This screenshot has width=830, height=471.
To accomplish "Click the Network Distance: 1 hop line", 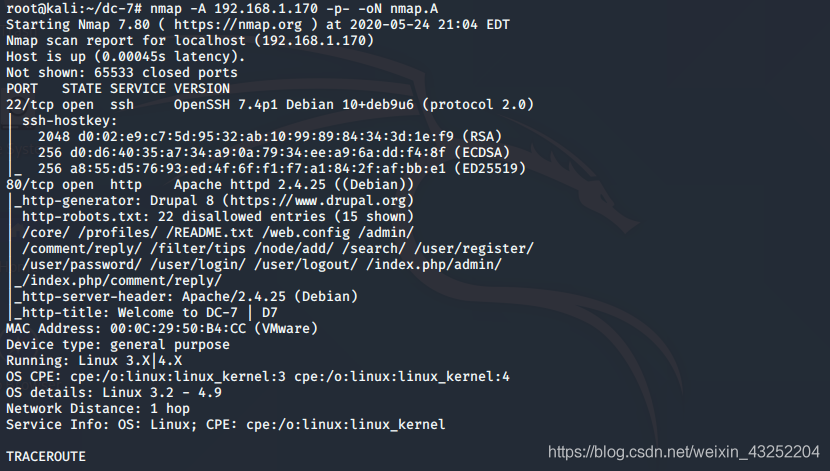I will pyautogui.click(x=98, y=409).
